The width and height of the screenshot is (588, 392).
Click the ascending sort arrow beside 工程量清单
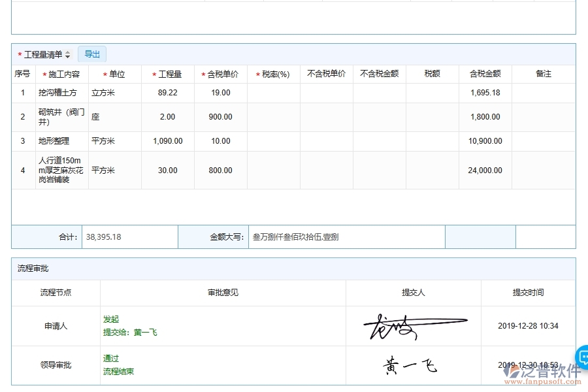[67, 52]
